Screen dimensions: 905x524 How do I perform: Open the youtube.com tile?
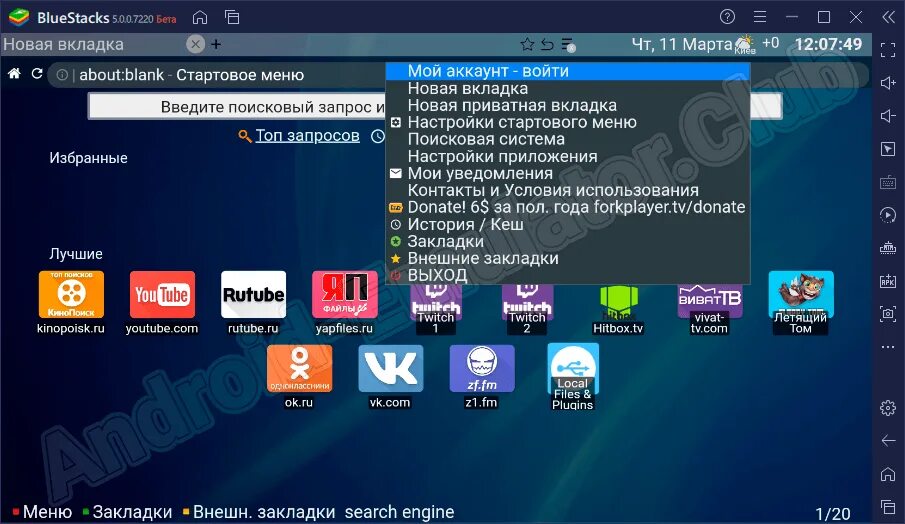point(162,302)
